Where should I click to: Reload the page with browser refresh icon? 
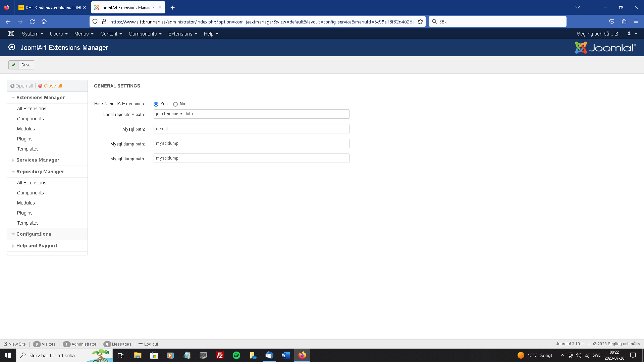pyautogui.click(x=32, y=22)
